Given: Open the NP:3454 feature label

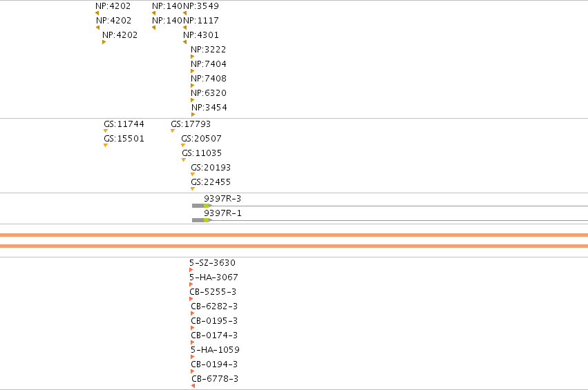Looking at the screenshot, I should coord(209,108).
